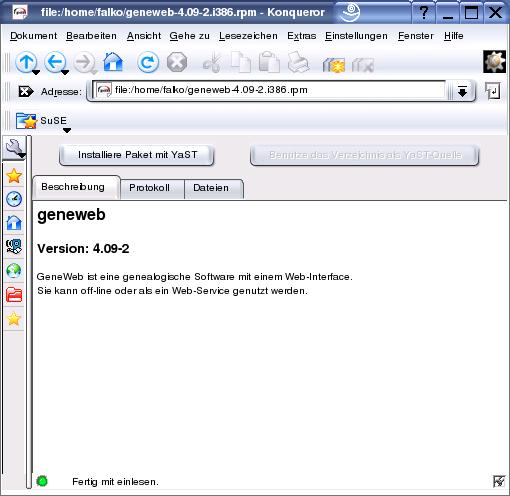The width and height of the screenshot is (510, 496).
Task: Click the new view profile star icon
Action: [x=334, y=65]
